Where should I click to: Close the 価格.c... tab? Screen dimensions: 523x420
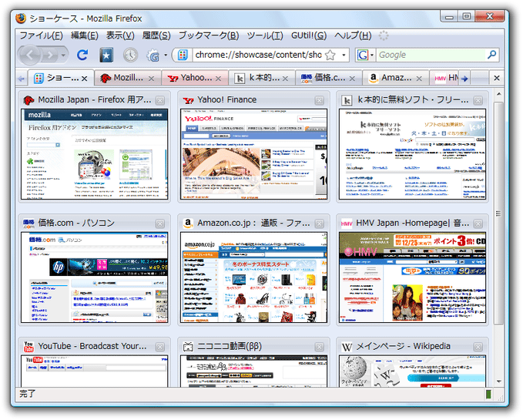pos(352,79)
